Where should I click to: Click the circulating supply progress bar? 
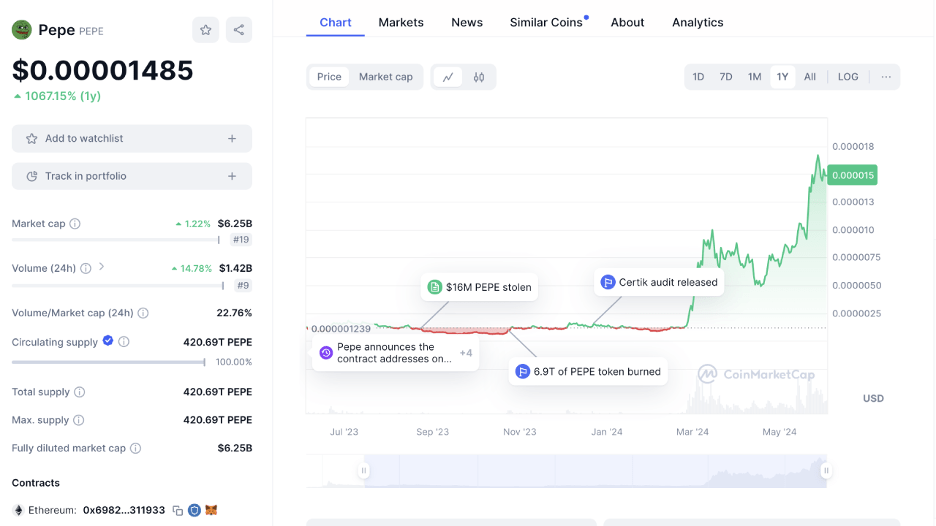(109, 362)
